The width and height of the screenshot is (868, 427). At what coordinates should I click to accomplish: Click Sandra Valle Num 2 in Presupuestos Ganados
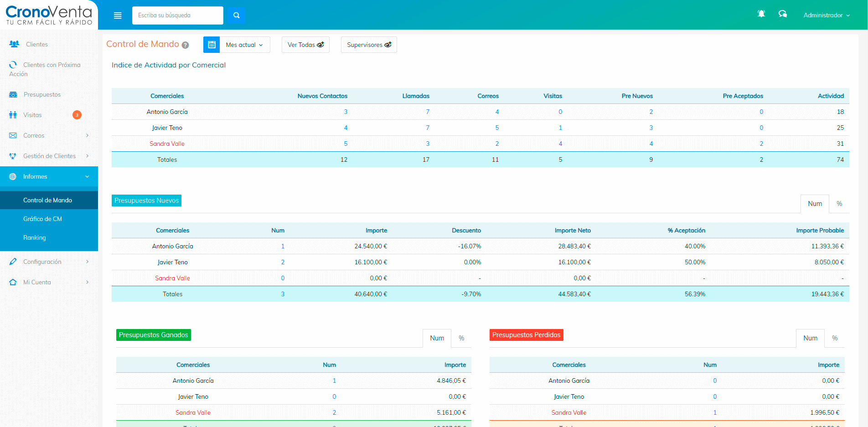(334, 412)
